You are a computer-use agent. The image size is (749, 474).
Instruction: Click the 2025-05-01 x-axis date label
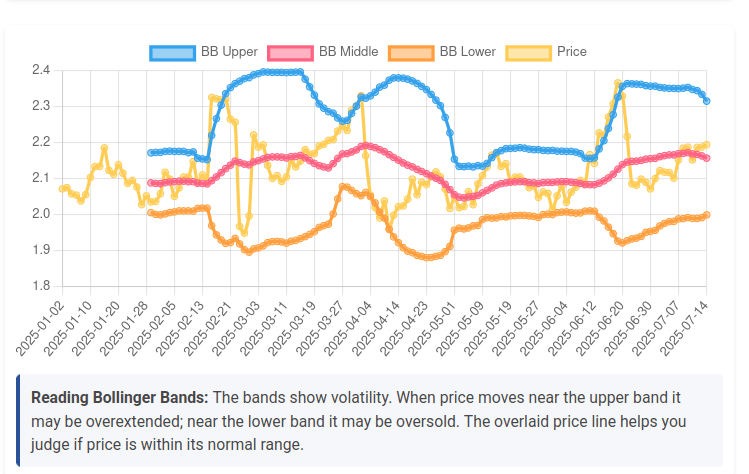tap(436, 322)
